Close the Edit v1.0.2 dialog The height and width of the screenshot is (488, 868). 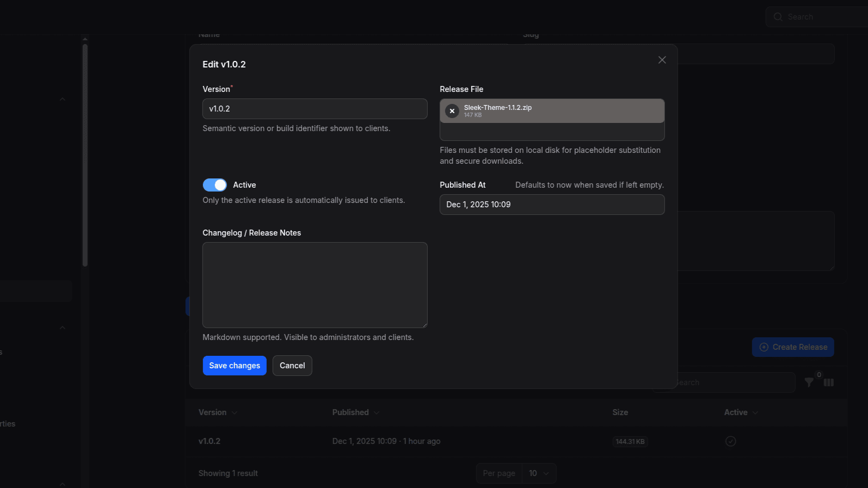(x=662, y=60)
